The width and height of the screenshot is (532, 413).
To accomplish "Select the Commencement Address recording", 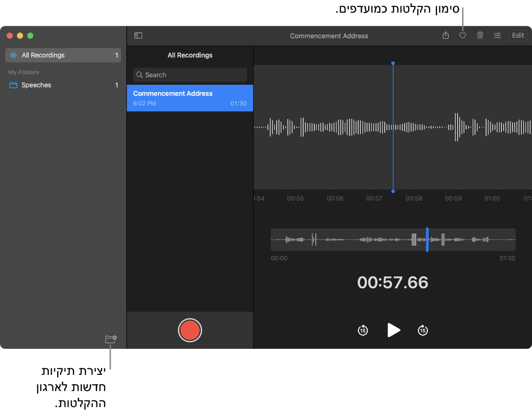I will pyautogui.click(x=190, y=98).
